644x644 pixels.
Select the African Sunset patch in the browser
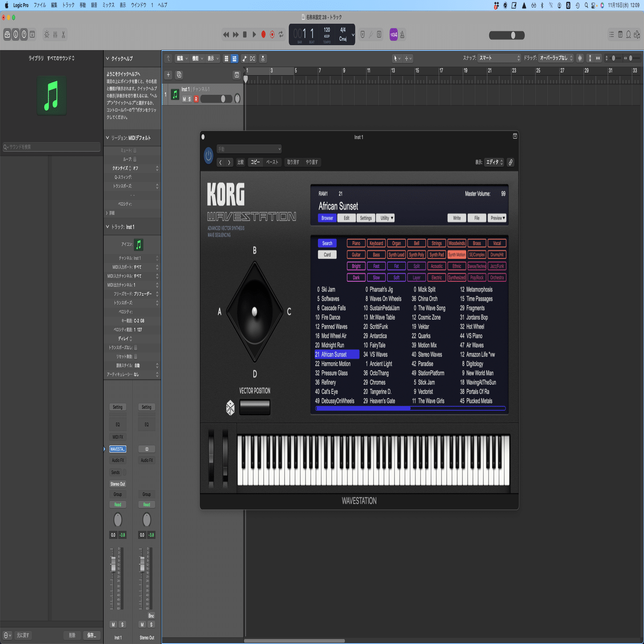point(336,354)
